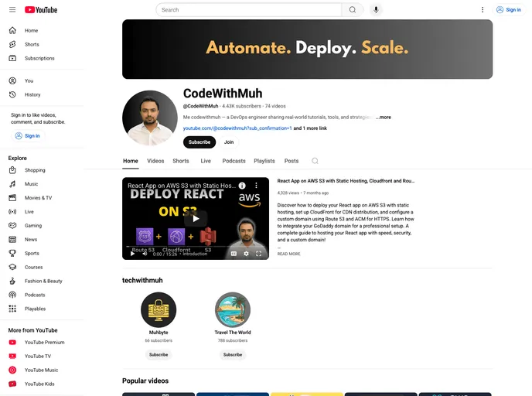Explore Gaming category
Image resolution: width=532 pixels, height=396 pixels.
pos(42,226)
